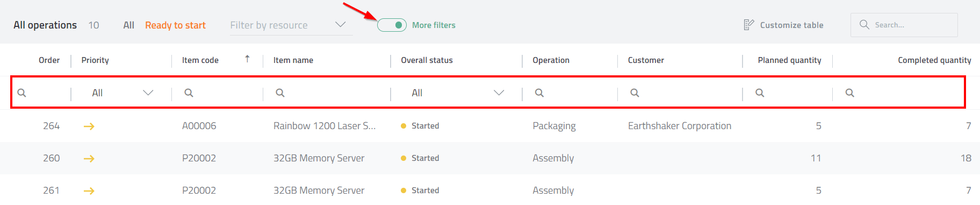Screen dimensions: 980x205
Task: Click the Customer filter search icon
Action: 635,93
